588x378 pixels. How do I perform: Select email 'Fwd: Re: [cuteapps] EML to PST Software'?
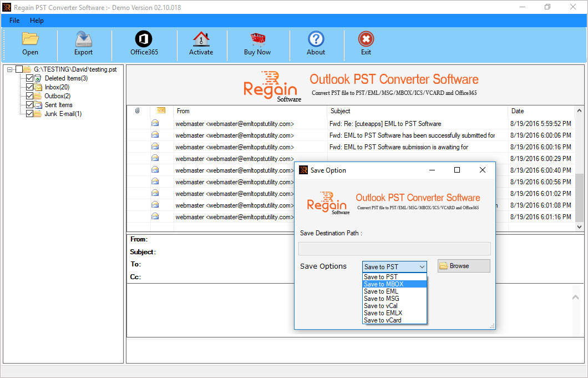tap(385, 123)
